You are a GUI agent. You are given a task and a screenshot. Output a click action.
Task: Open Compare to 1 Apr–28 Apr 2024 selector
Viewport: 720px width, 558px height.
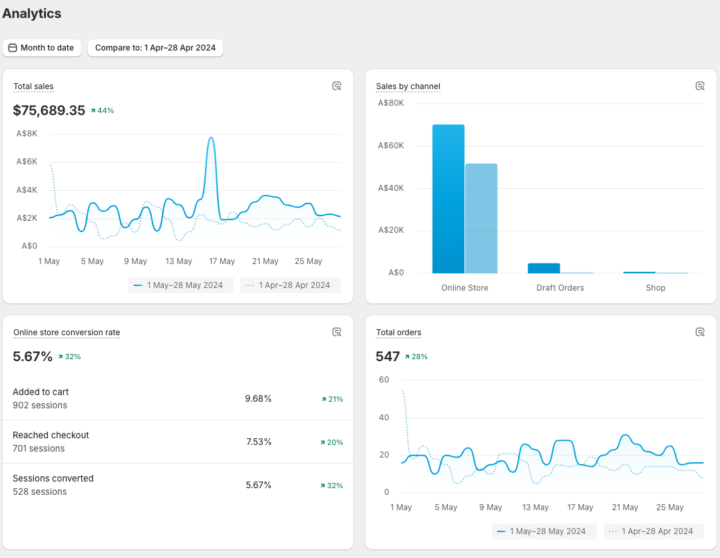tap(155, 48)
